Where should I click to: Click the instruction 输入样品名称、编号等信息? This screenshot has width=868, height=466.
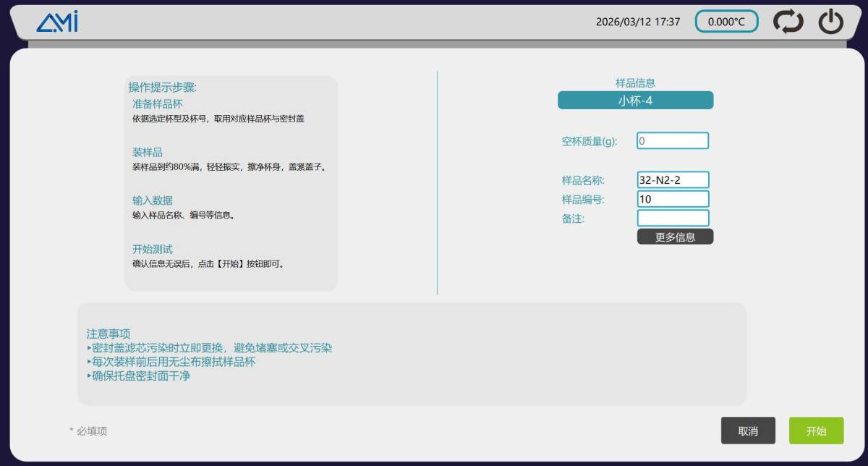tap(183, 215)
